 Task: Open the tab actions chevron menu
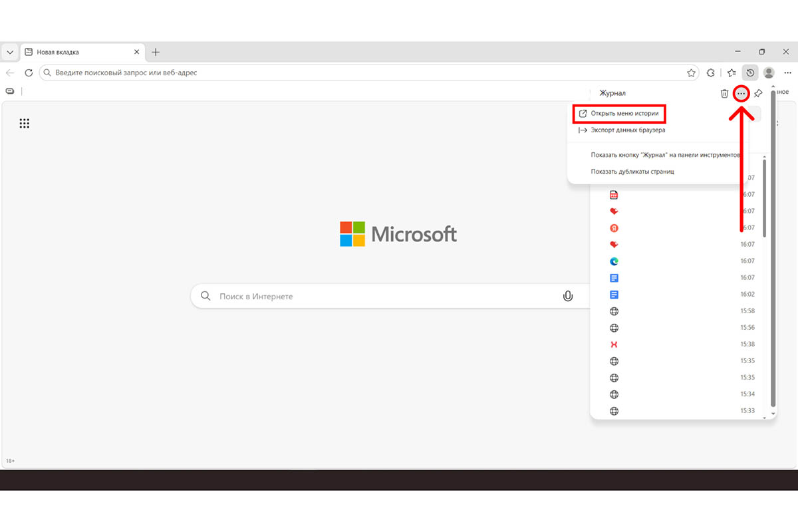click(10, 52)
